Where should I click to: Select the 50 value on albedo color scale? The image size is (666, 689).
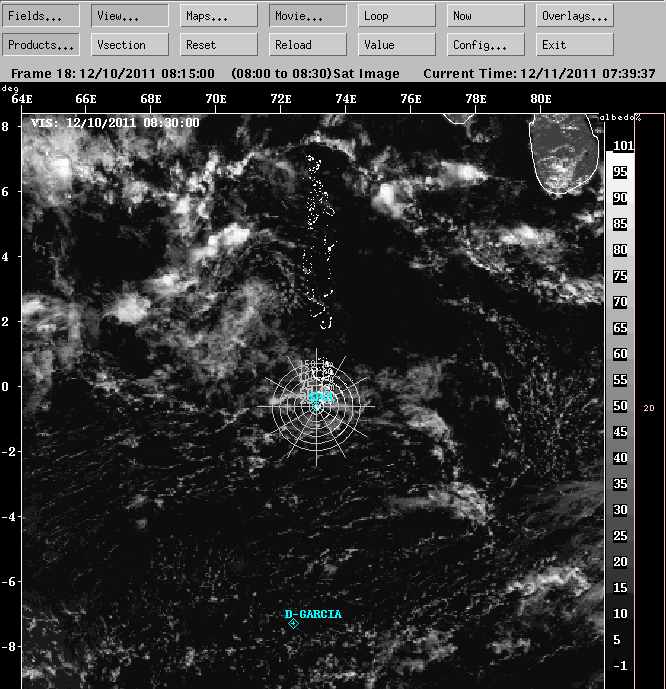(620, 406)
